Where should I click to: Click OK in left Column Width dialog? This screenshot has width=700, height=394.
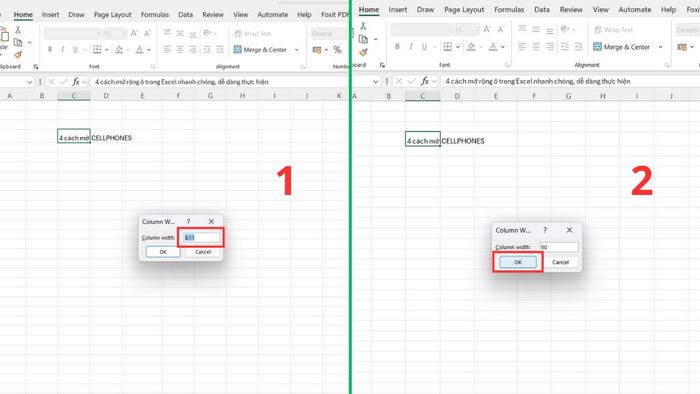pyautogui.click(x=163, y=252)
